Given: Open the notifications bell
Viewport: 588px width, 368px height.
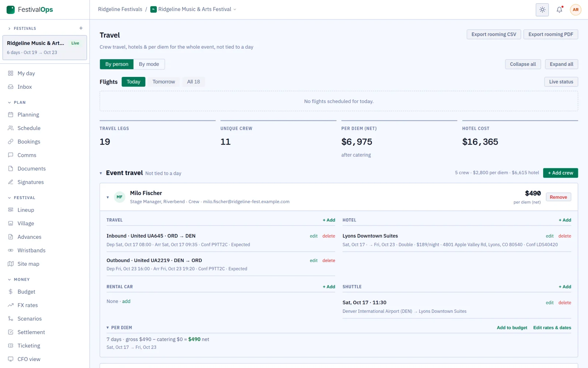Looking at the screenshot, I should 559,10.
